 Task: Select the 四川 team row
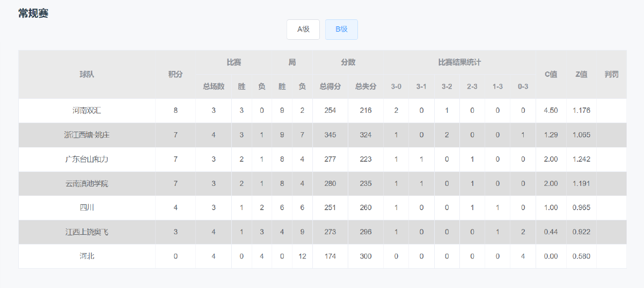click(x=87, y=208)
